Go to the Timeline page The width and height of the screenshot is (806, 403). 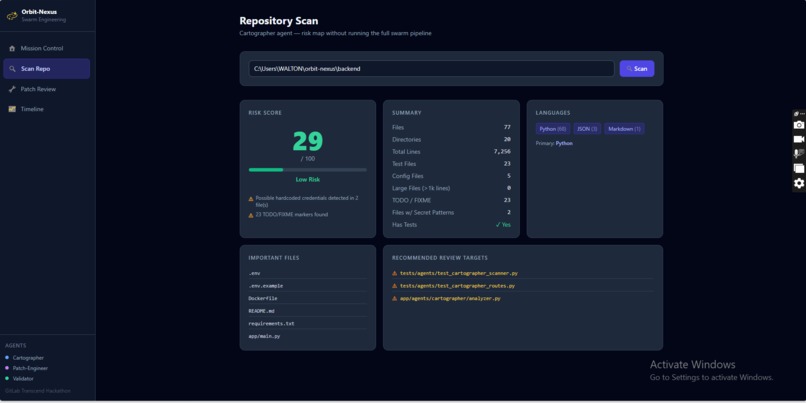click(47, 109)
